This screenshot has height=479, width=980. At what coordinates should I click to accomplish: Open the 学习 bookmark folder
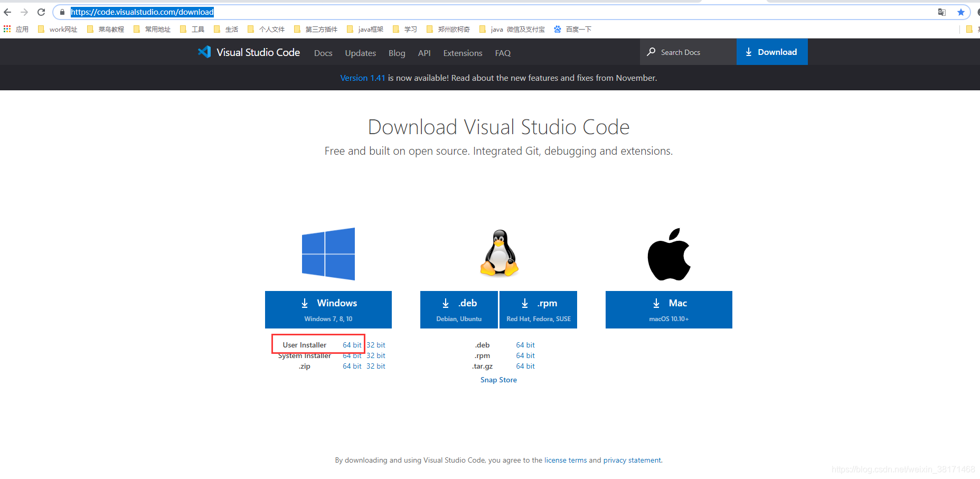[405, 29]
